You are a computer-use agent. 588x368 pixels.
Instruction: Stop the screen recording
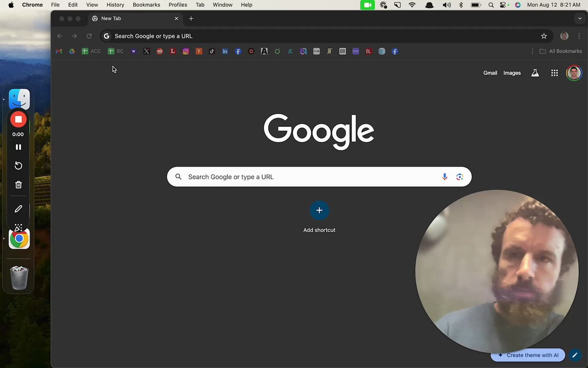[18, 120]
